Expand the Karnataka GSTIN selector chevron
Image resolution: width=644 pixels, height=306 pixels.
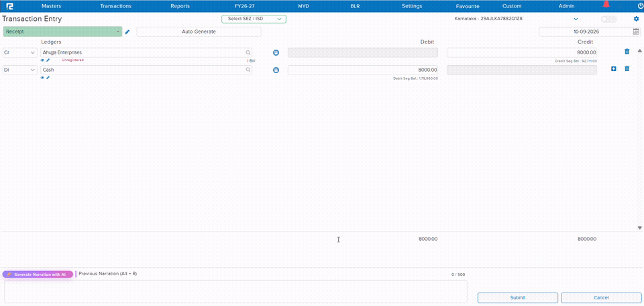tap(576, 19)
